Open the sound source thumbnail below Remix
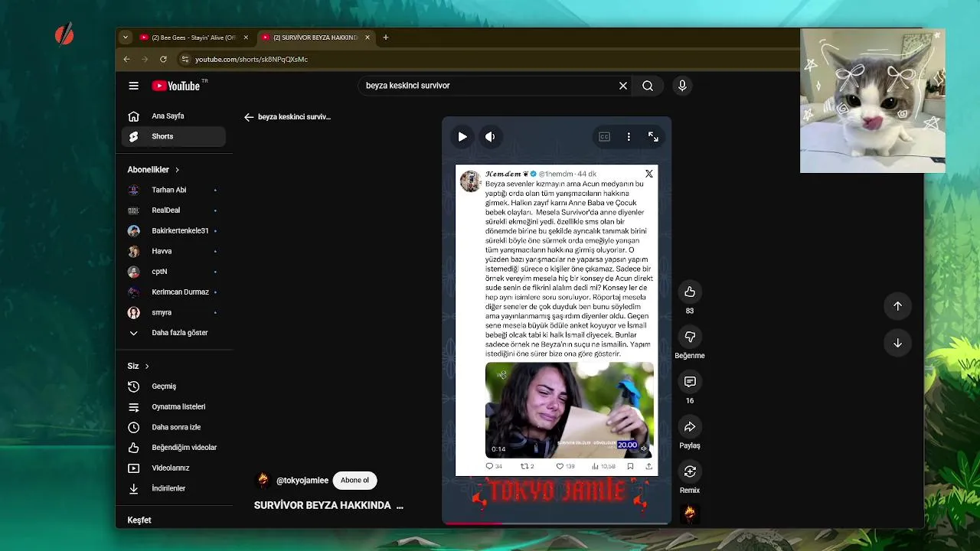This screenshot has height=551, width=980. (690, 514)
